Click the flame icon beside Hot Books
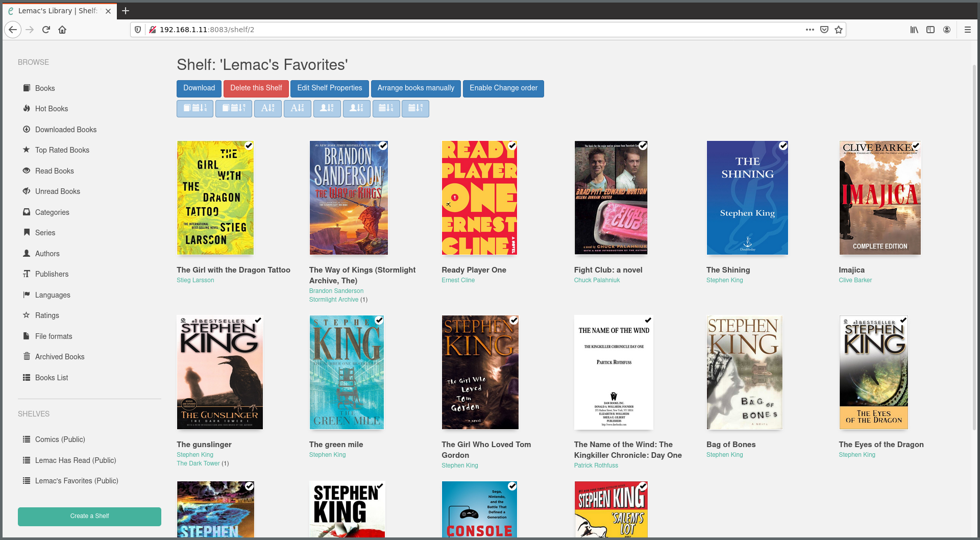 [x=27, y=108]
